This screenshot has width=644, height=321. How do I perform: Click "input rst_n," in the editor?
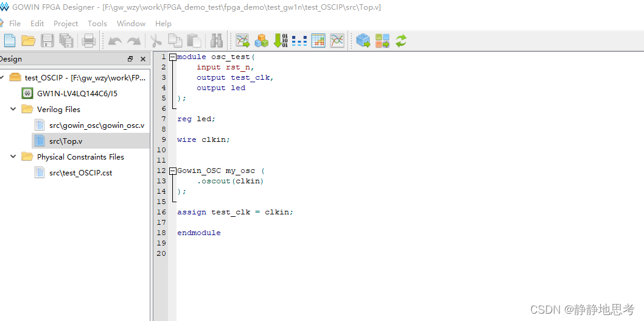[225, 67]
